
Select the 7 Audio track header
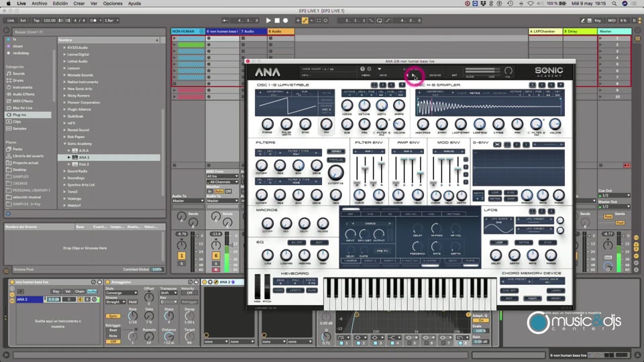(x=254, y=32)
